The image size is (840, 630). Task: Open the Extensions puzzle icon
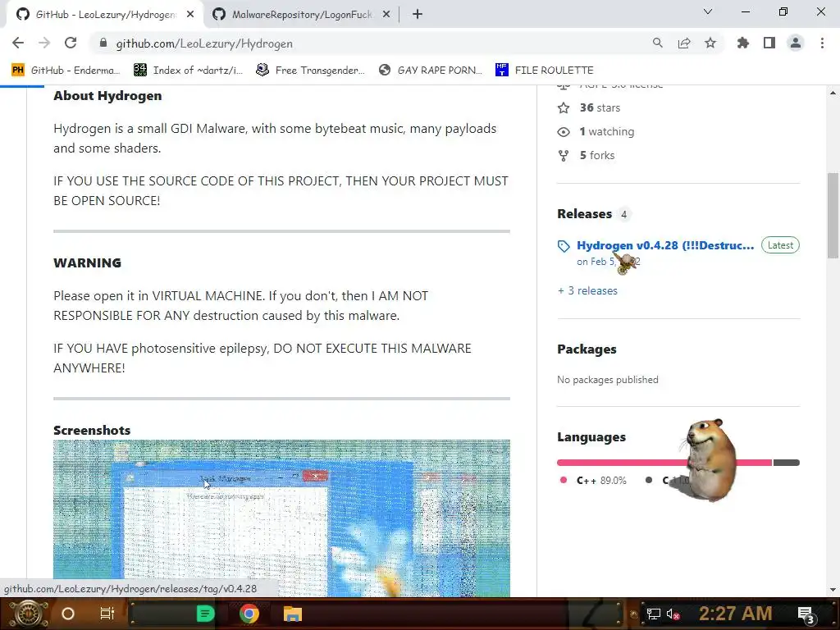[743, 43]
